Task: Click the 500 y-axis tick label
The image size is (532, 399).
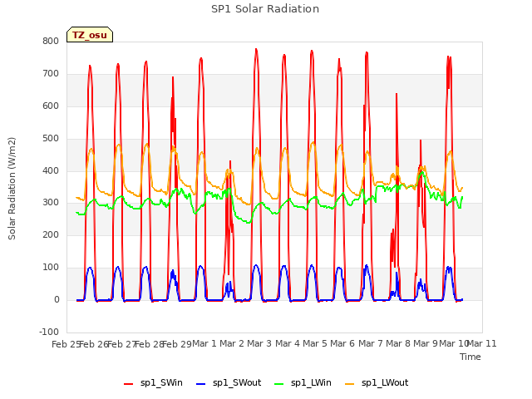Action: pos(51,139)
